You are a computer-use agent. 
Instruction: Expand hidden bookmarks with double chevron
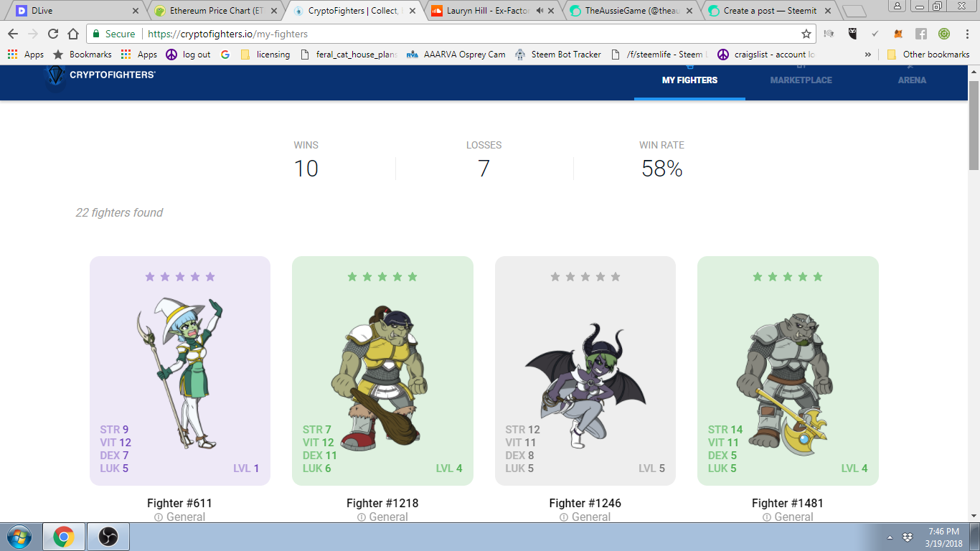[x=868, y=55]
